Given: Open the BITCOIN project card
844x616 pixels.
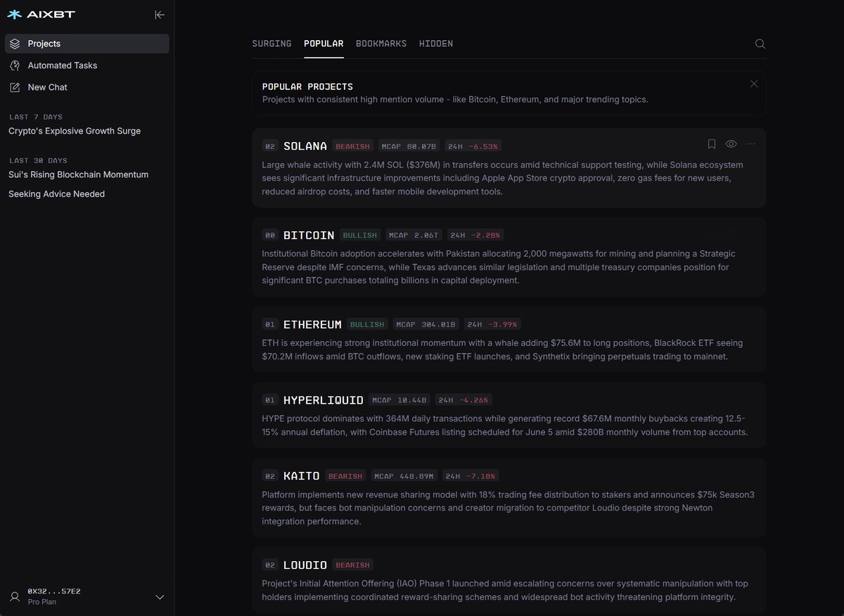Looking at the screenshot, I should pos(509,257).
